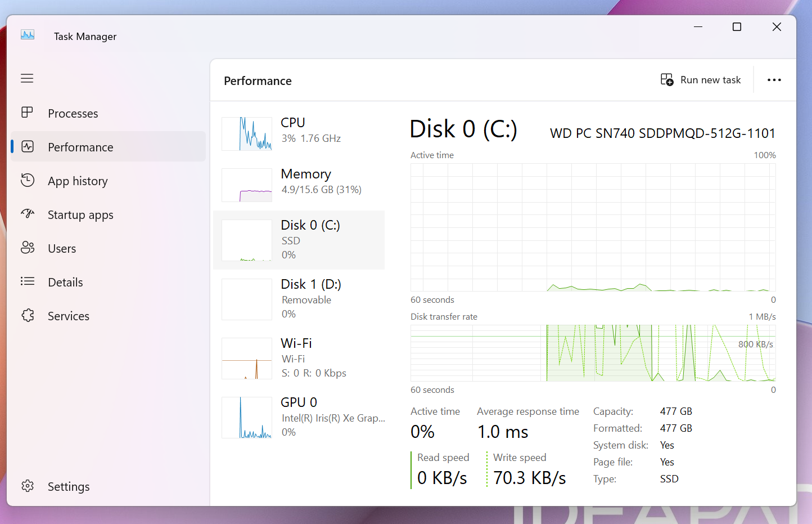Close the Task Manager window
Screen dimensions: 812x524
point(777,27)
